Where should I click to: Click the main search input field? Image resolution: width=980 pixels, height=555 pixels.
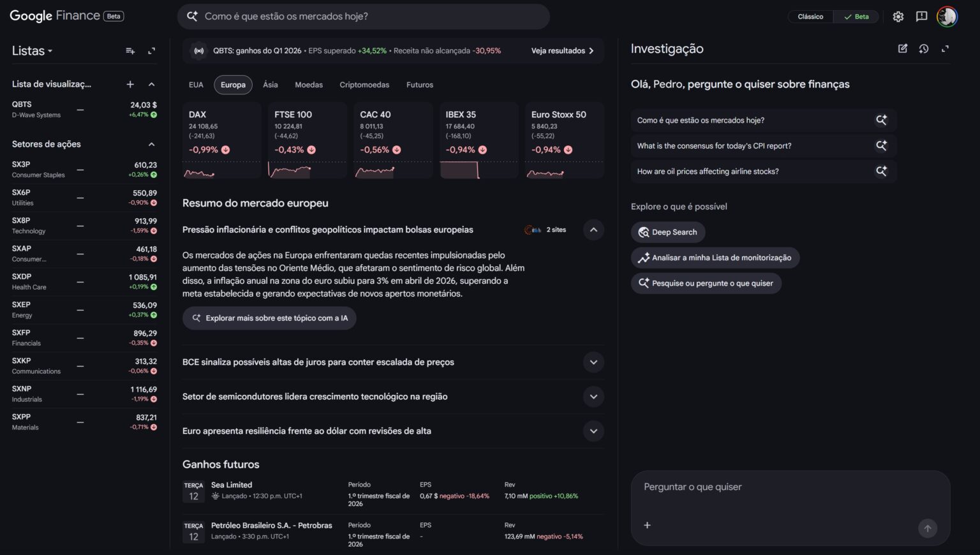click(x=364, y=17)
